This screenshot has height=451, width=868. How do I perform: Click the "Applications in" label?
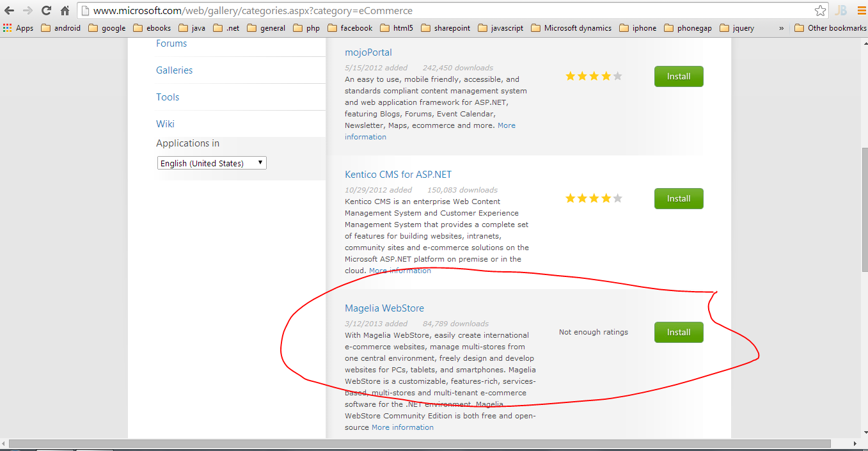[188, 143]
